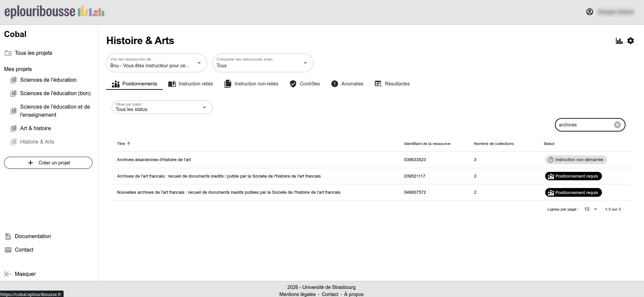644x297 pixels.
Task: Collapse sidebar with Masquer arrow icon
Action: (x=8, y=274)
